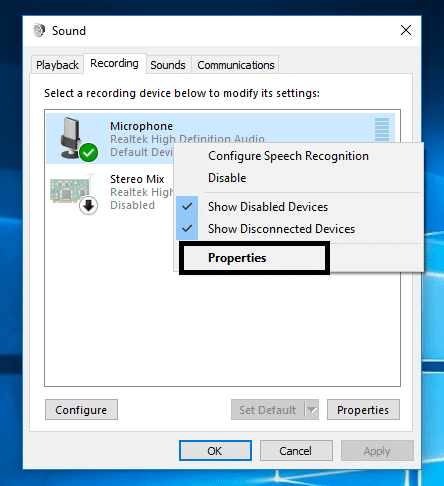Select the Recording tab
This screenshot has width=444, height=486.
tap(114, 63)
